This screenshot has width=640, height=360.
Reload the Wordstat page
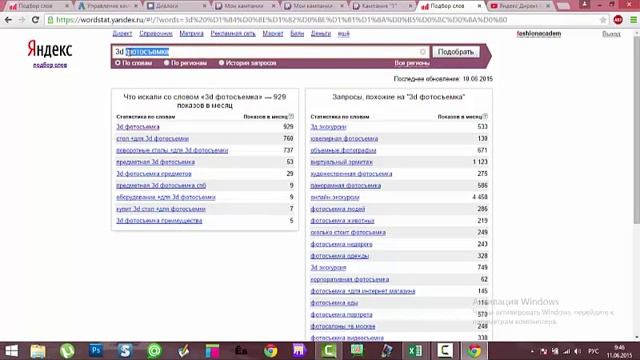click(36, 20)
